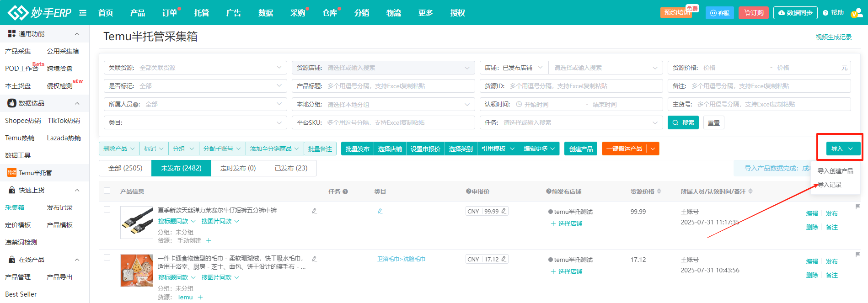Click plus icon next to 手动创建 source

(x=209, y=240)
